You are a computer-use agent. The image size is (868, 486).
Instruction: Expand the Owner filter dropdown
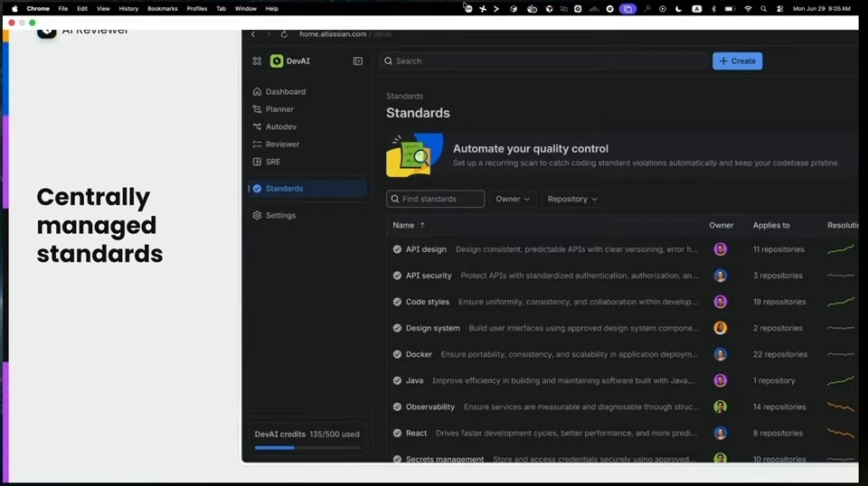[x=513, y=199]
